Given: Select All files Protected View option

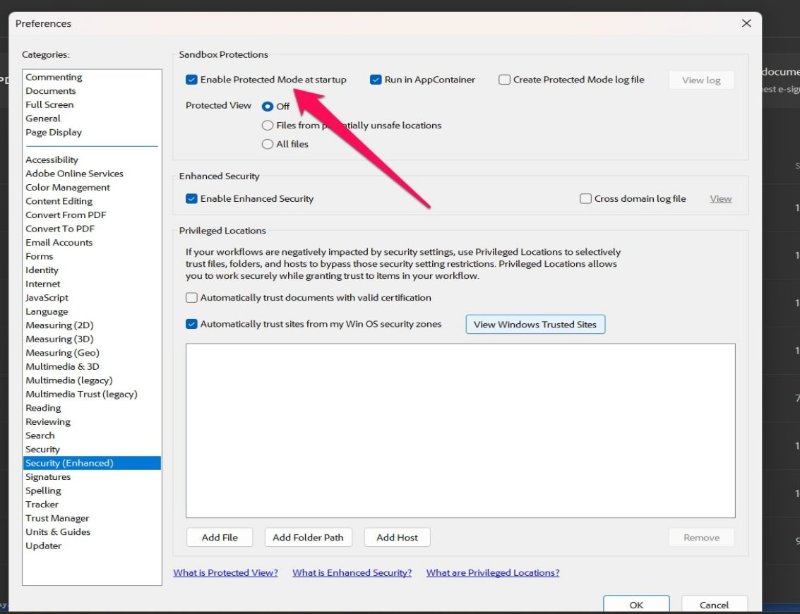Looking at the screenshot, I should [266, 143].
